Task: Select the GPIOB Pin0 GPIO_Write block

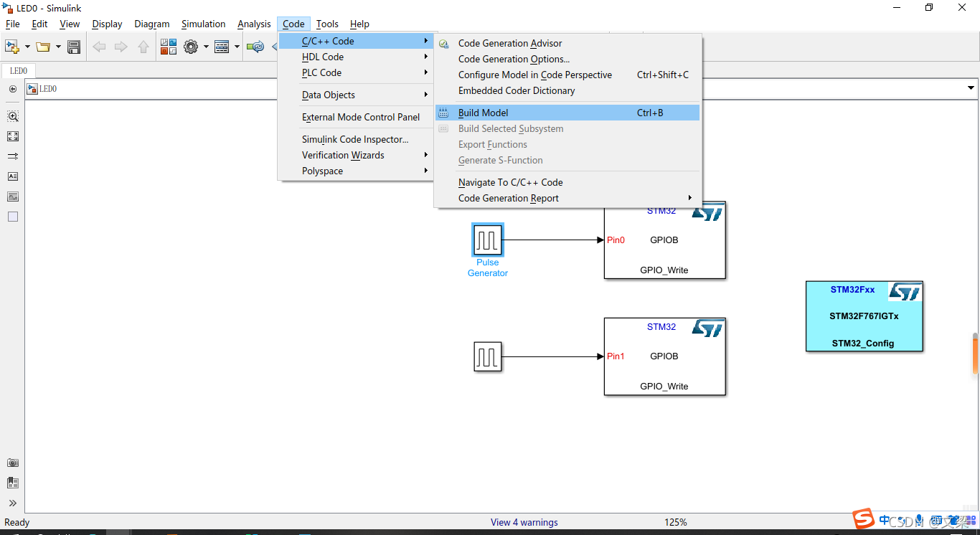Action: tap(664, 240)
